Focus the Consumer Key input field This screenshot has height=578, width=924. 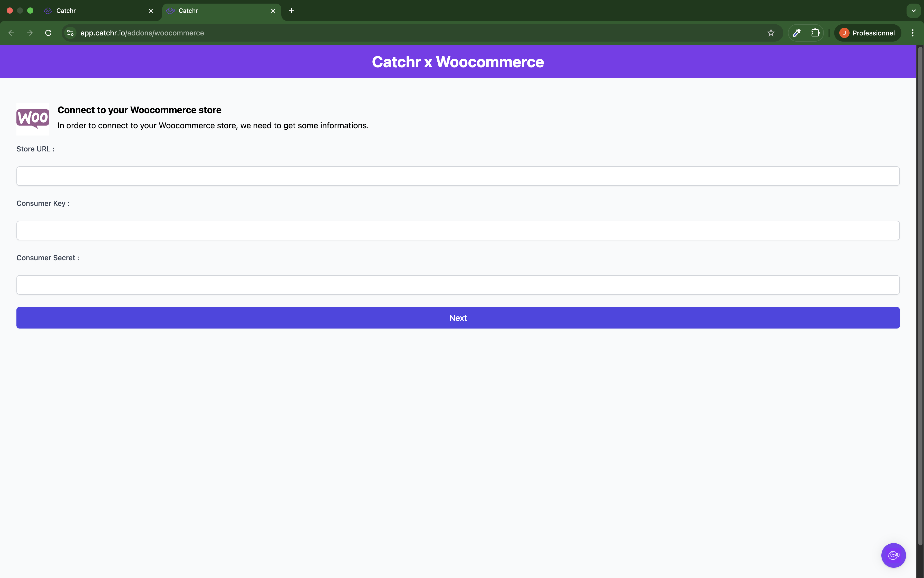pyautogui.click(x=458, y=230)
